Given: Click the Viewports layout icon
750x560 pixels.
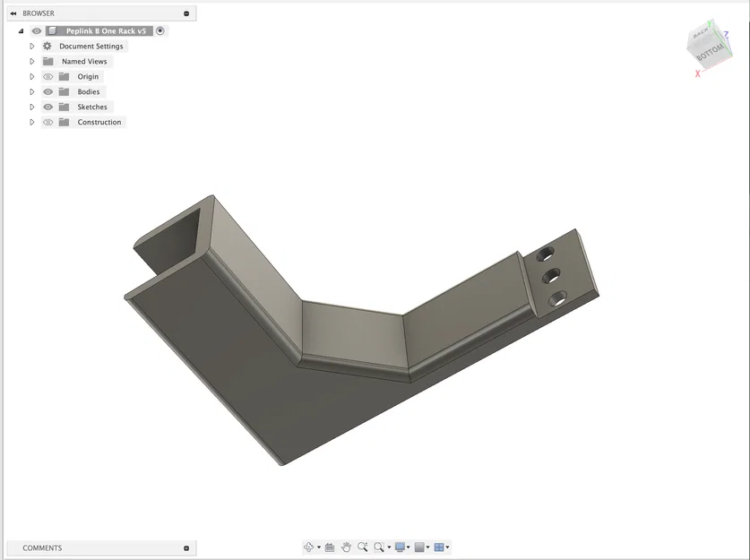Looking at the screenshot, I should click(439, 547).
